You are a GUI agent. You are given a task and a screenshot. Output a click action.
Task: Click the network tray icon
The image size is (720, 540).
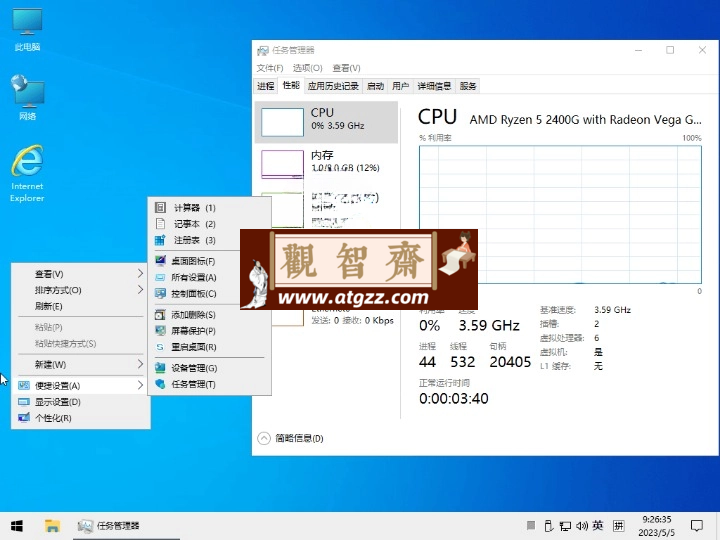[565, 526]
